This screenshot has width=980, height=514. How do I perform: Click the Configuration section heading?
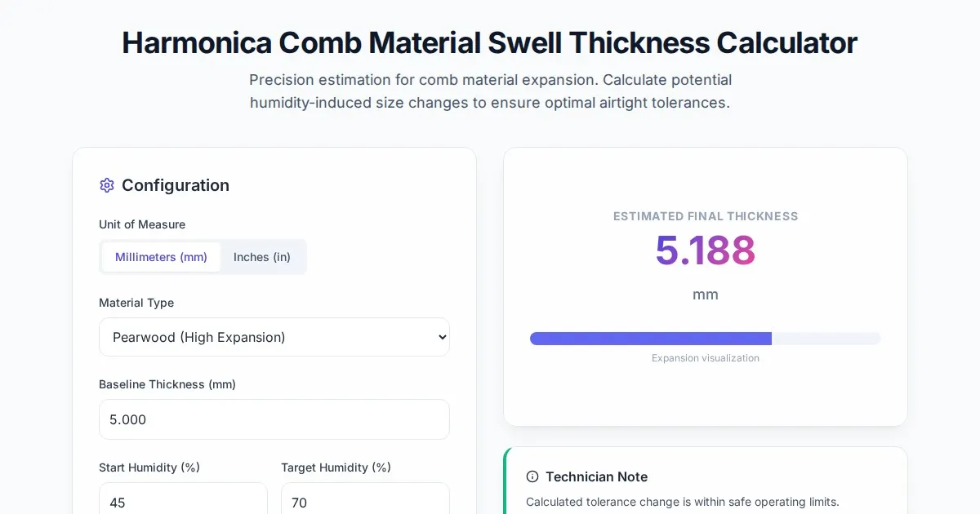175,185
